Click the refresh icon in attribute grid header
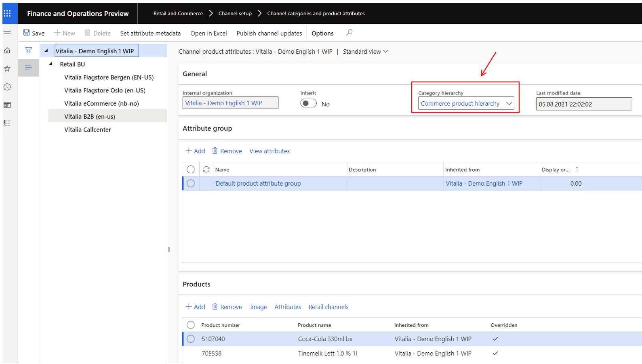The width and height of the screenshot is (642, 364). click(206, 169)
